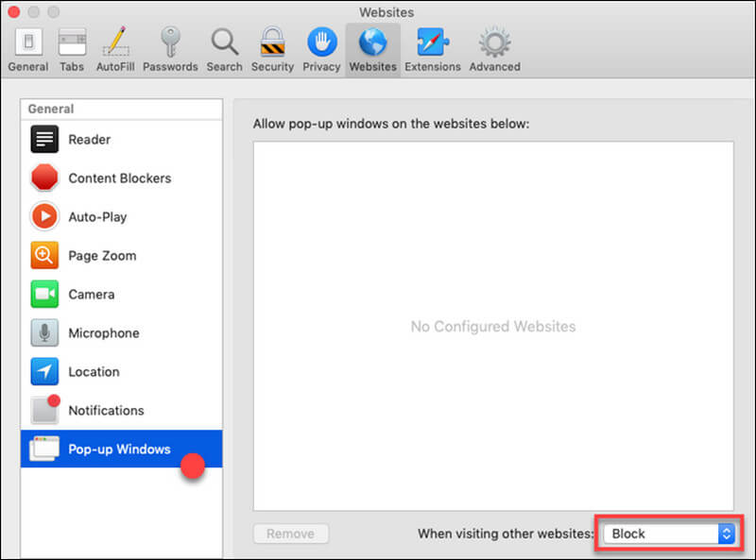Open Page Zoom website settings

101,256
